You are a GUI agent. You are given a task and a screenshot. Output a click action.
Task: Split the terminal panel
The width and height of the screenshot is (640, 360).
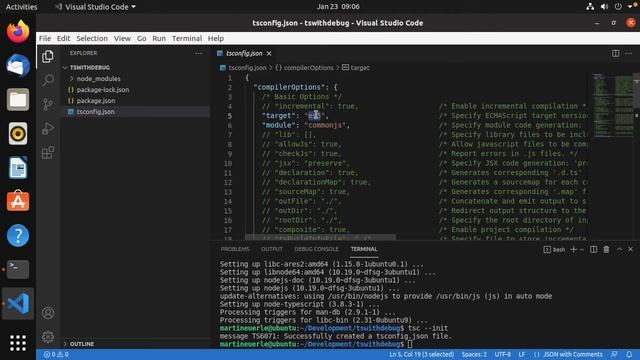point(593,249)
